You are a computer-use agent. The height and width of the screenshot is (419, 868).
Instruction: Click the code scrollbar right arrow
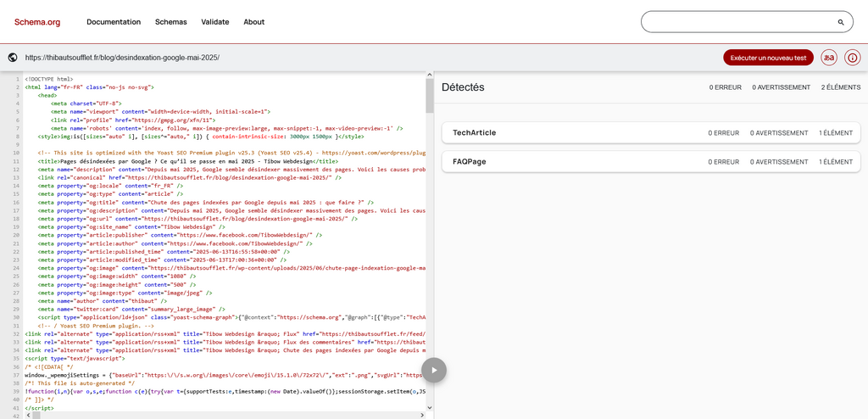(422, 415)
